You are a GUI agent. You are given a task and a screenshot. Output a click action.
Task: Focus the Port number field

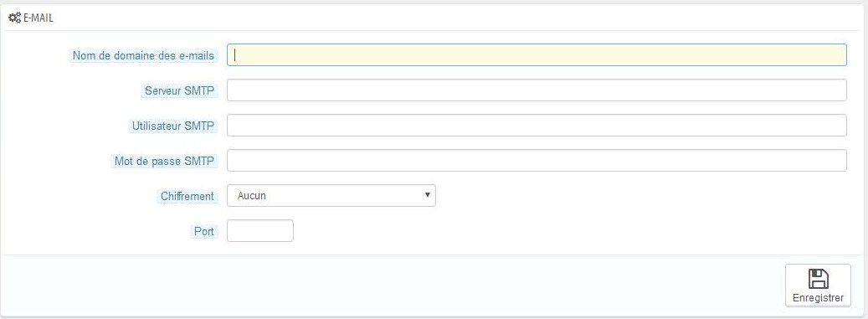tap(260, 231)
